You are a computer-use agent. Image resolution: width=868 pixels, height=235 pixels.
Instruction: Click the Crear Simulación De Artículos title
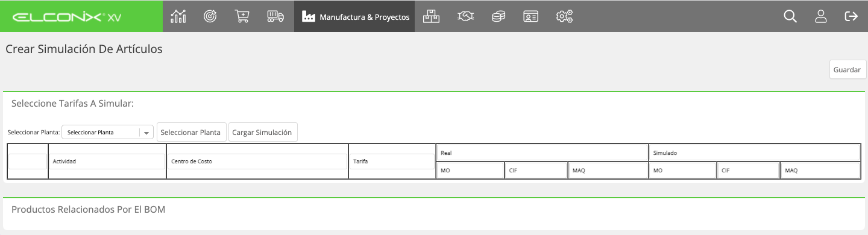click(x=84, y=49)
